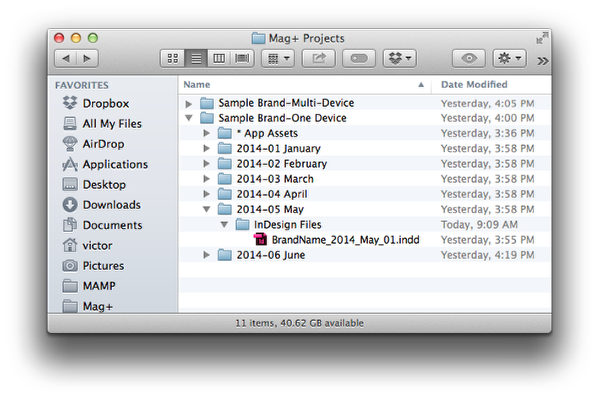
Task: Expand the 2014-01 January folder
Action: point(206,148)
